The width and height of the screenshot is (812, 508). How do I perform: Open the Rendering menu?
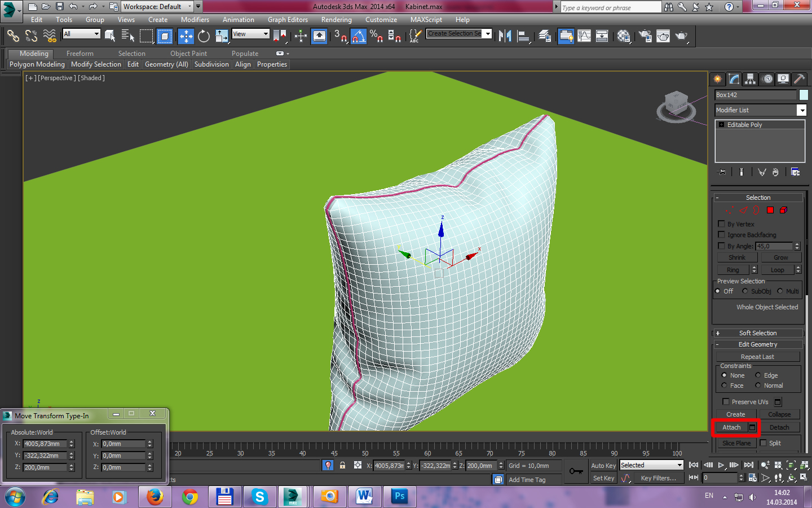(336, 20)
